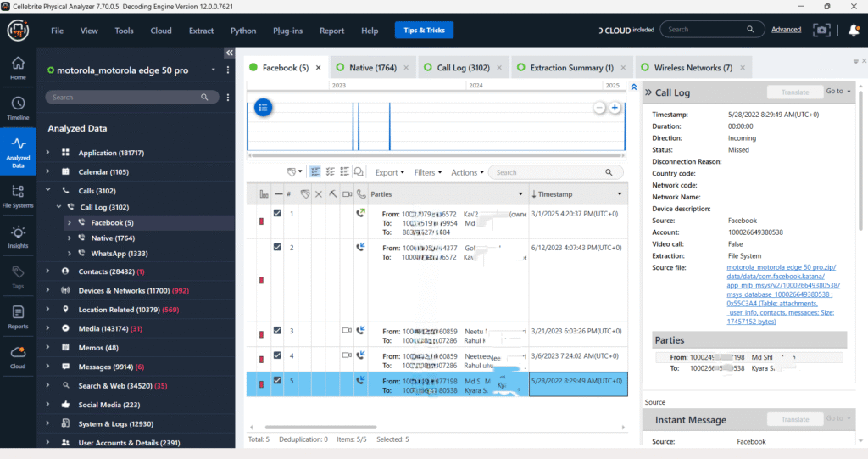This screenshot has height=459, width=868.
Task: Open the Actions dropdown
Action: (467, 172)
